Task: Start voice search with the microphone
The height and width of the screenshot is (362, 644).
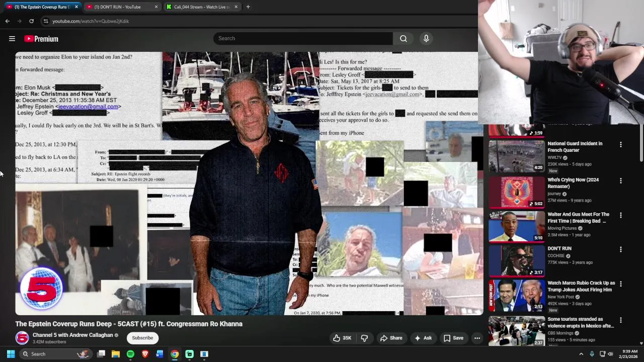Action: [x=426, y=38]
